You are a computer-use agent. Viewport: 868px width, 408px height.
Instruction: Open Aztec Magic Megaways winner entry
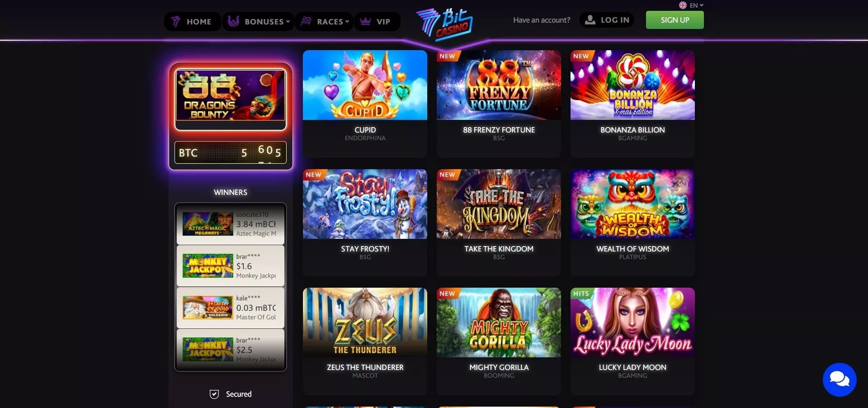click(x=231, y=224)
